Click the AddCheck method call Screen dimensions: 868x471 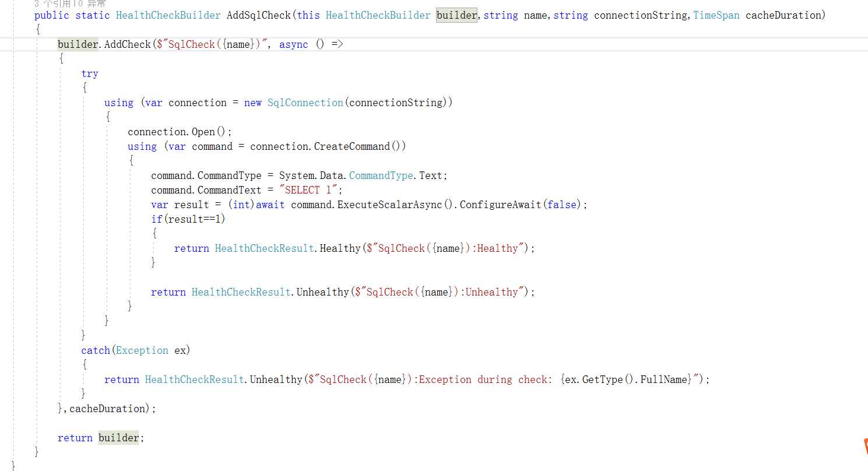[128, 44]
